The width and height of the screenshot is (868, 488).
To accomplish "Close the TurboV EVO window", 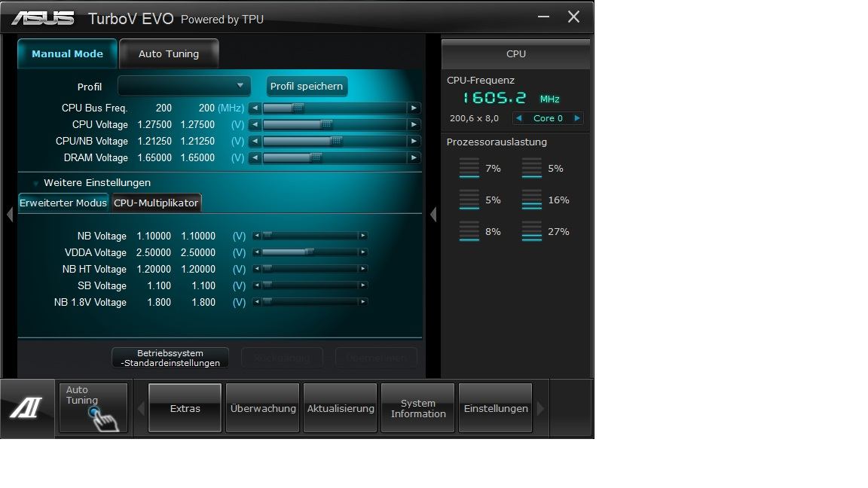I will tap(573, 17).
